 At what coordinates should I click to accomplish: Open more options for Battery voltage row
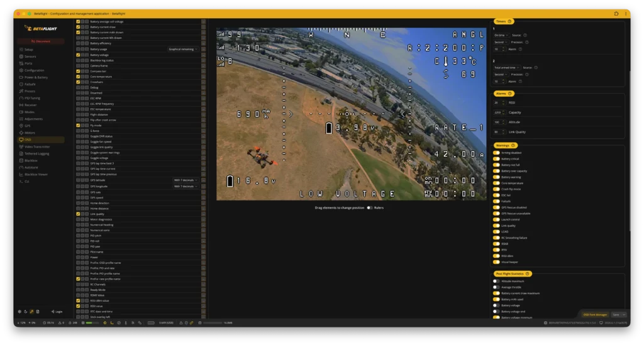pos(203,55)
